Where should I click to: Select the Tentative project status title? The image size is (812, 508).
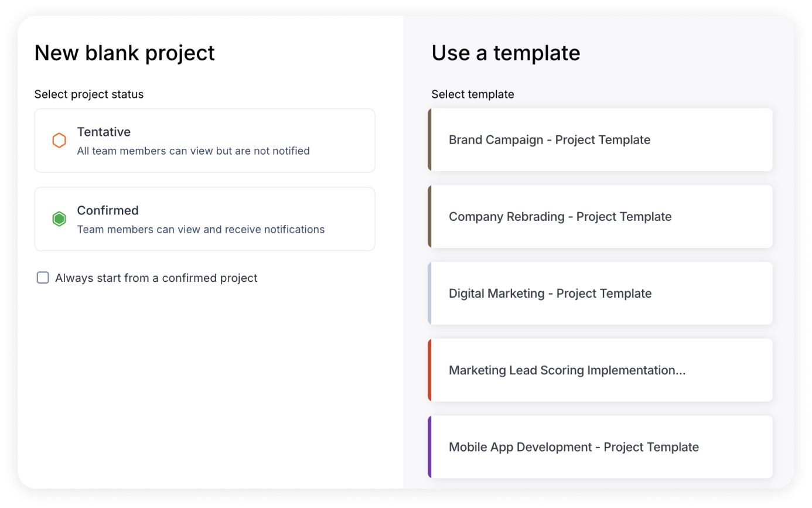[x=104, y=132]
